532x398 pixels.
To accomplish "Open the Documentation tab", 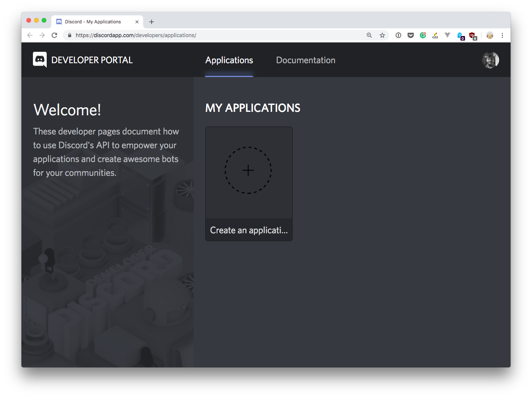I will pos(305,60).
